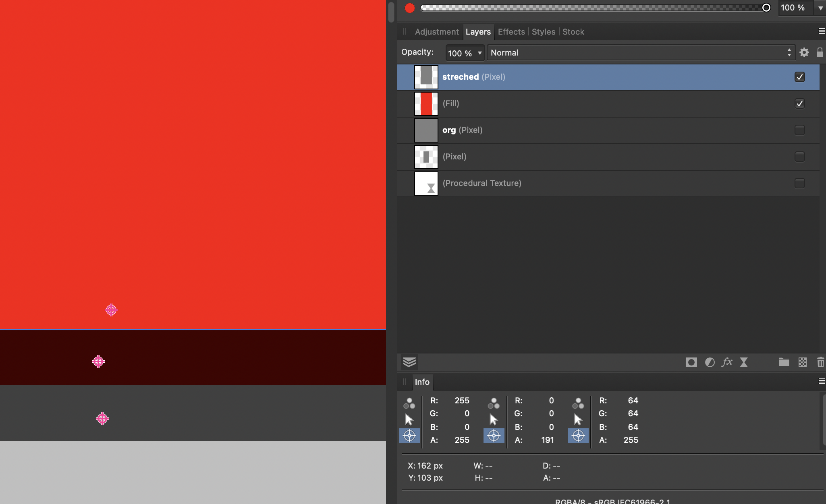Click the Live Filters hourglass icon
This screenshot has height=504, width=826.
[x=744, y=362]
